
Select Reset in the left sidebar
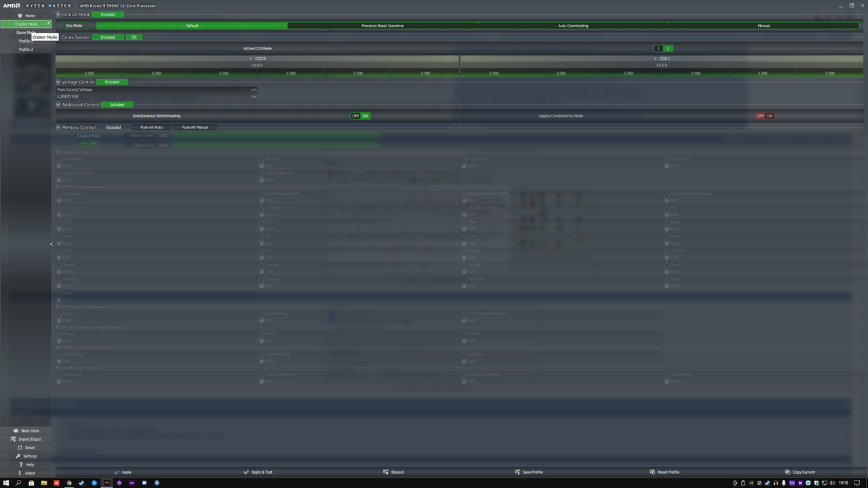27,447
